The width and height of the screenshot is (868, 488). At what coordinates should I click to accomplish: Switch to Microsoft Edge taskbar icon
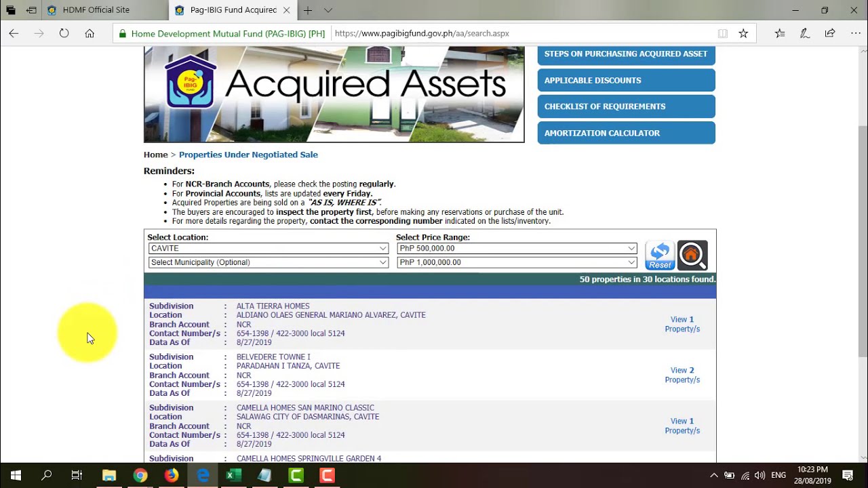pos(203,475)
